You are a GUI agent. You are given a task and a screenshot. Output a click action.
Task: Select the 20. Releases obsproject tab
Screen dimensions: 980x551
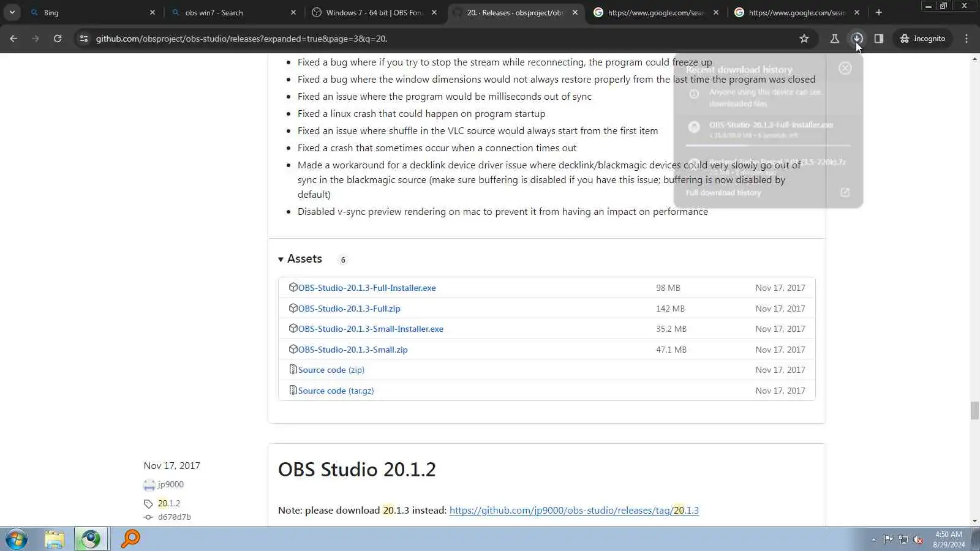click(x=515, y=12)
